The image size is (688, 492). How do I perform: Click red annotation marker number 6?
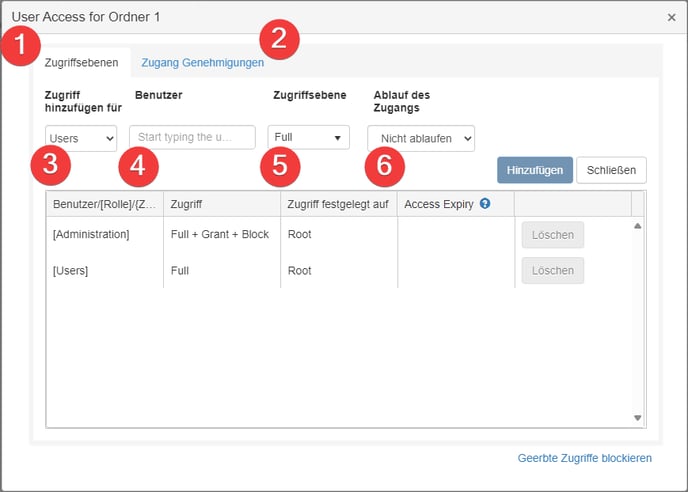(384, 167)
